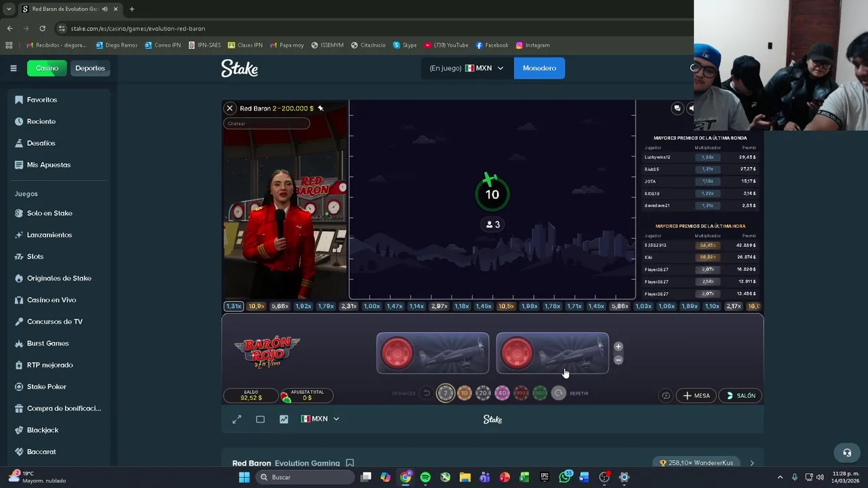Viewport: 868px width, 488px height.
Task: Open the Instagram bookmark
Action: point(533,45)
